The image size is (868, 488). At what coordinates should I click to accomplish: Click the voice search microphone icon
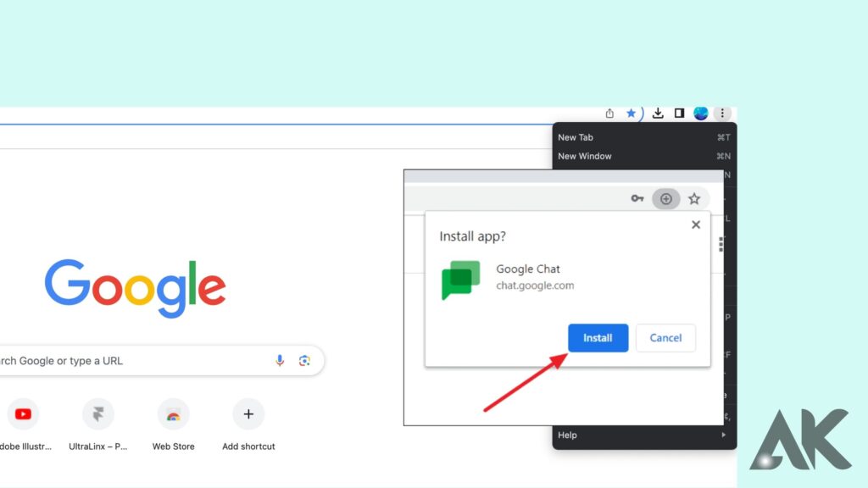coord(280,360)
